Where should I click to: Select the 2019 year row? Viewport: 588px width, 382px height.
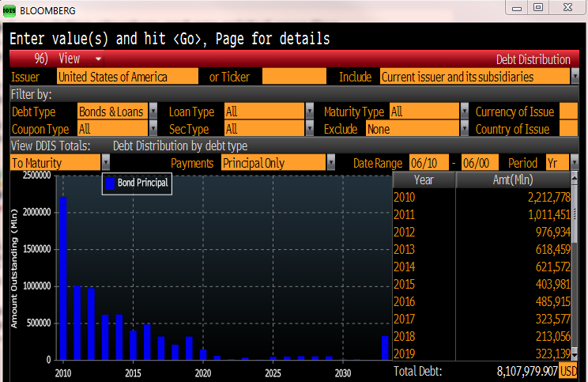(x=481, y=354)
